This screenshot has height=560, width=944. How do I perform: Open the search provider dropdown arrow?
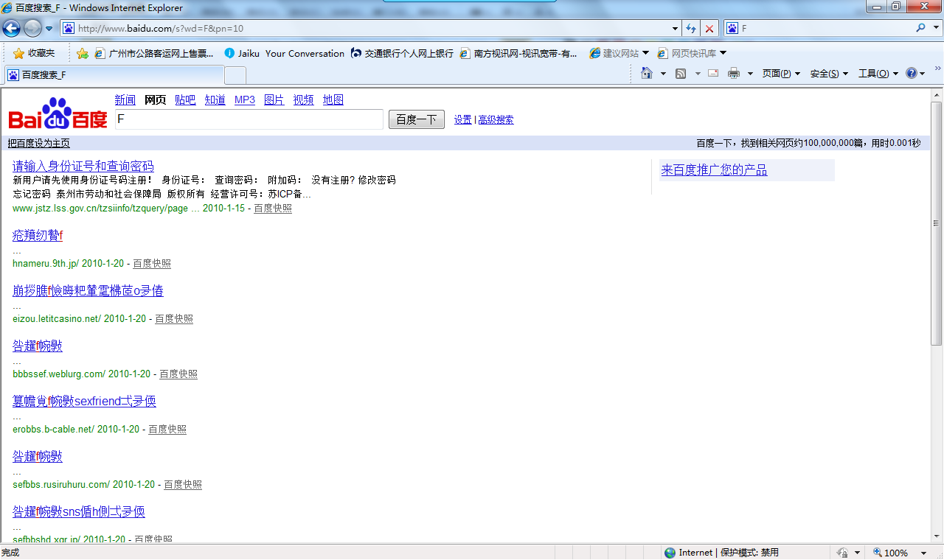tap(935, 28)
